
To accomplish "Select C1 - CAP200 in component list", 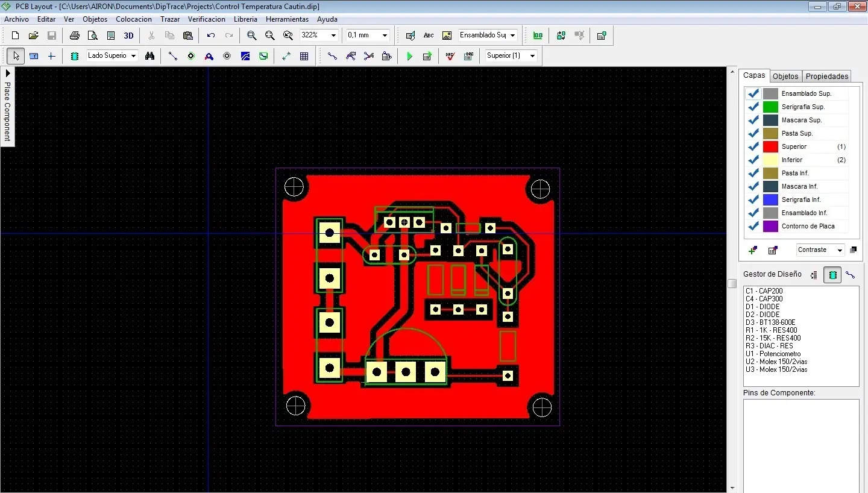I will (x=764, y=291).
